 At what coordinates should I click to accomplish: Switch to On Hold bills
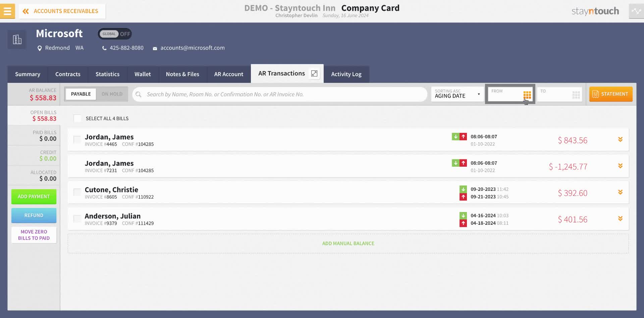click(x=112, y=94)
